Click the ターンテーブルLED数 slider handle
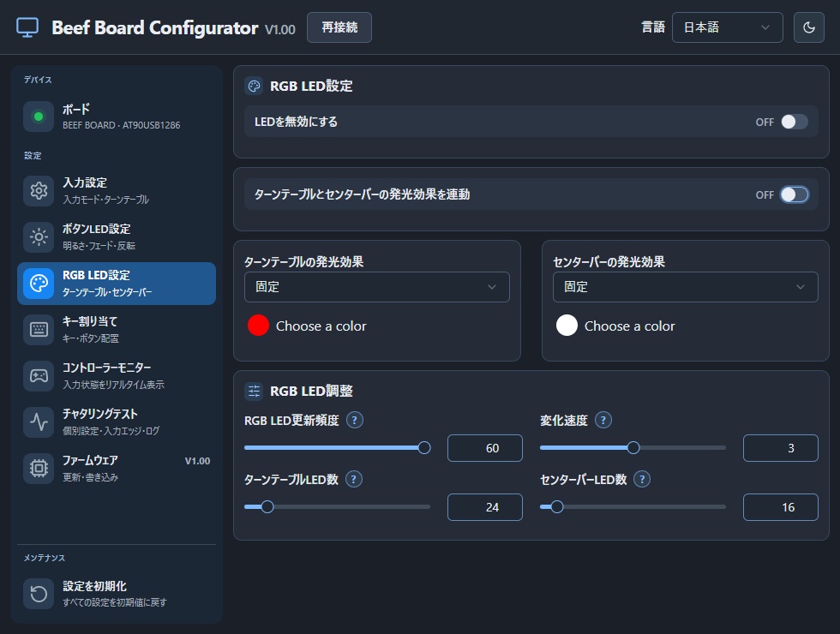The width and height of the screenshot is (840, 634). click(267, 506)
